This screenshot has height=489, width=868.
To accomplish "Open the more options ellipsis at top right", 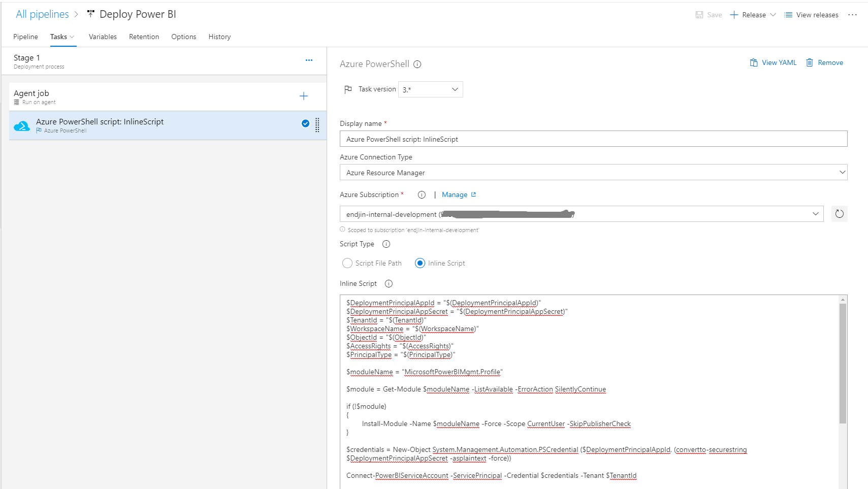I will click(852, 15).
